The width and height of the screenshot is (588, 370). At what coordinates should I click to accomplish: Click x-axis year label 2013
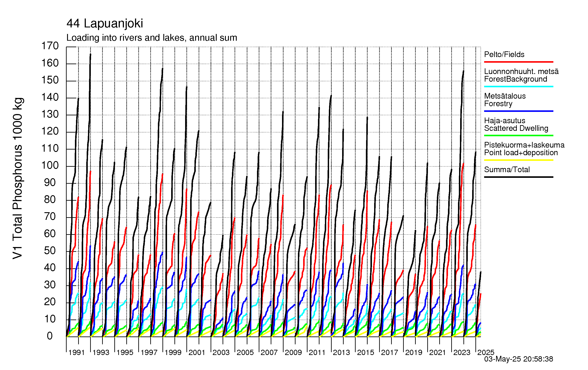coord(341,352)
